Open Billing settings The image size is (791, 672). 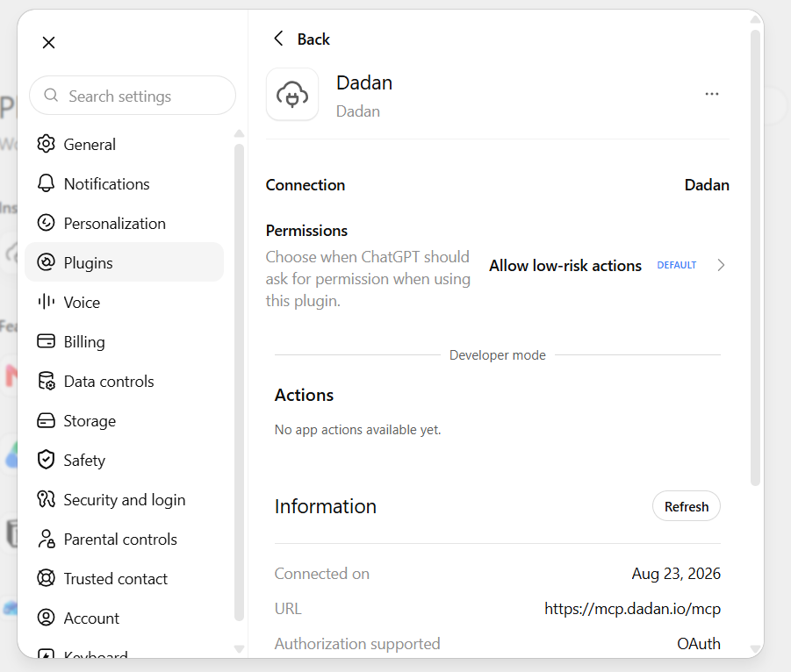tap(124, 341)
